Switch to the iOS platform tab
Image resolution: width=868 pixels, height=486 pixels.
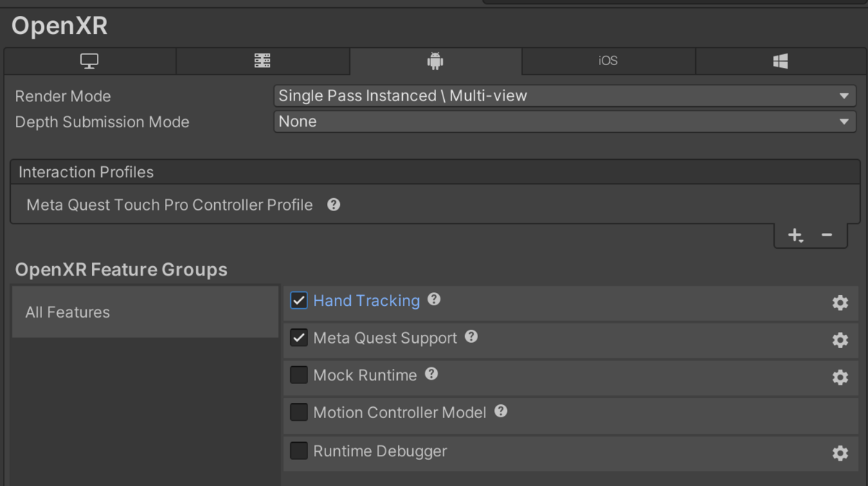[x=608, y=61]
